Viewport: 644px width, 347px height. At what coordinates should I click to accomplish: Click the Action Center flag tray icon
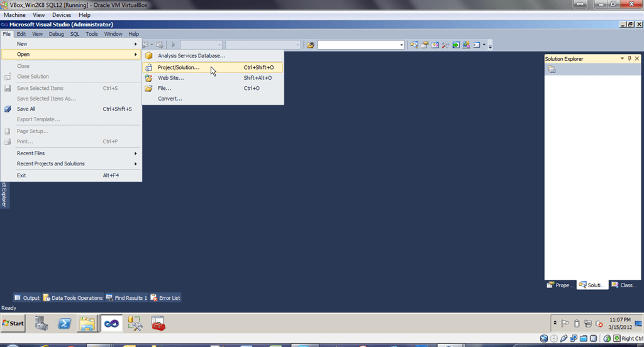point(565,324)
